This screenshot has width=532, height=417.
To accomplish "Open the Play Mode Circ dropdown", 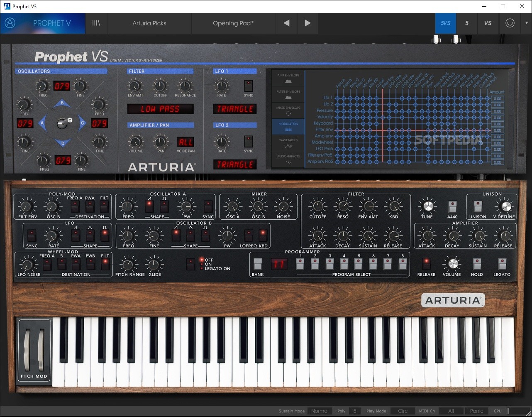I will [403, 411].
